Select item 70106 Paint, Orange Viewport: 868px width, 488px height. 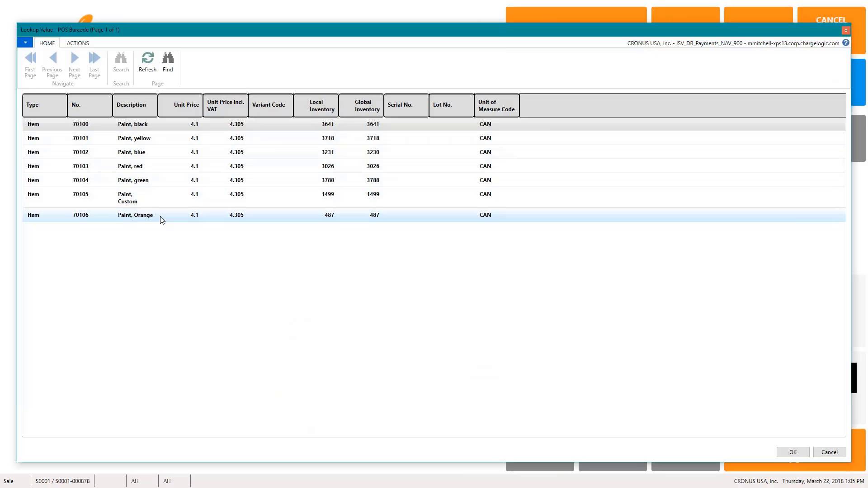[x=135, y=215]
